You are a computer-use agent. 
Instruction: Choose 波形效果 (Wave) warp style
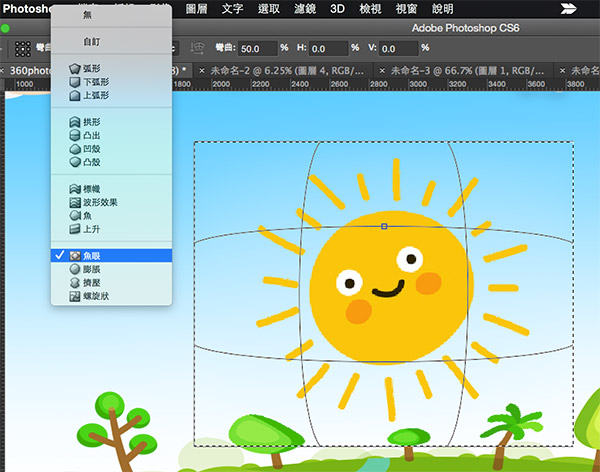[100, 202]
